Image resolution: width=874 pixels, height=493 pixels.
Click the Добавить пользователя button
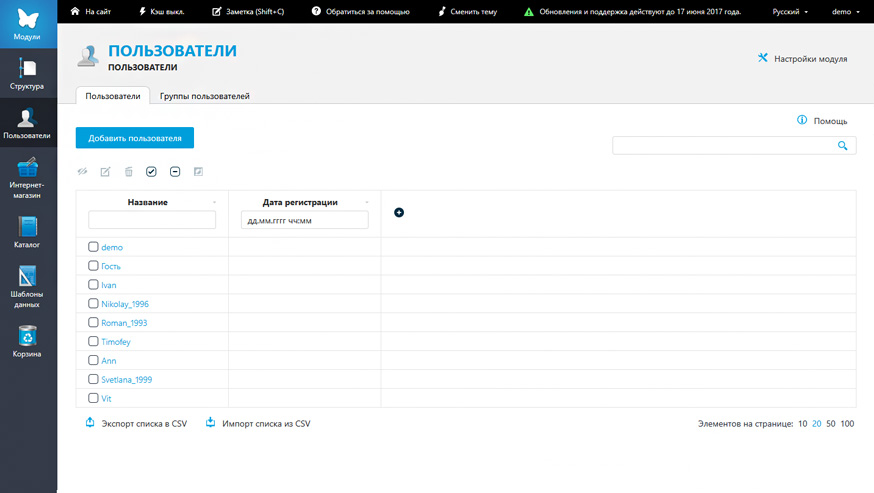[135, 138]
